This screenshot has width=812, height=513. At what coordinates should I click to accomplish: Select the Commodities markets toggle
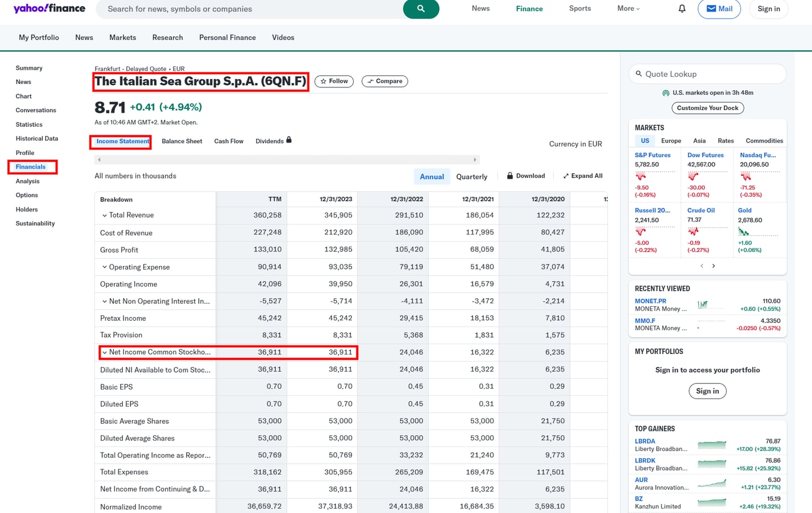pyautogui.click(x=764, y=140)
